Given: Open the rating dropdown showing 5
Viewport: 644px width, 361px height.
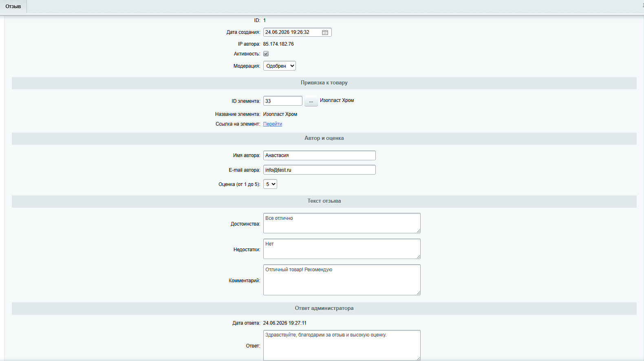Looking at the screenshot, I should click(270, 184).
